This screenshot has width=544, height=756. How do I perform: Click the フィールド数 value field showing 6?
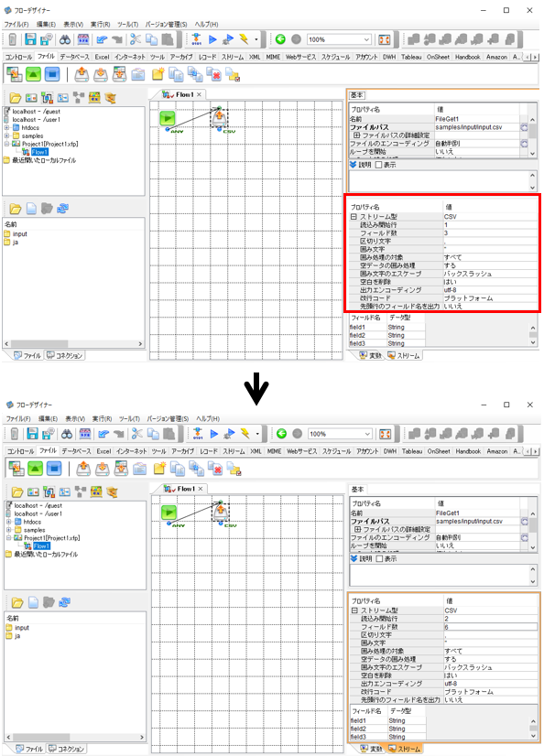pyautogui.click(x=490, y=627)
